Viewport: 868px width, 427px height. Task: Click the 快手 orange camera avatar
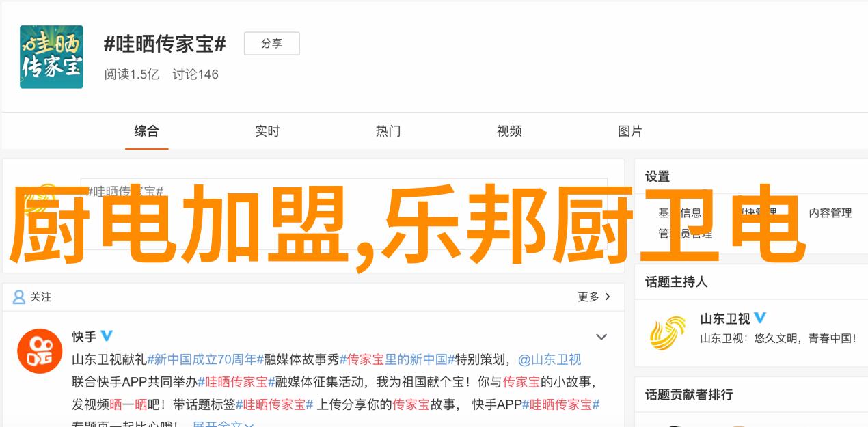[40, 350]
